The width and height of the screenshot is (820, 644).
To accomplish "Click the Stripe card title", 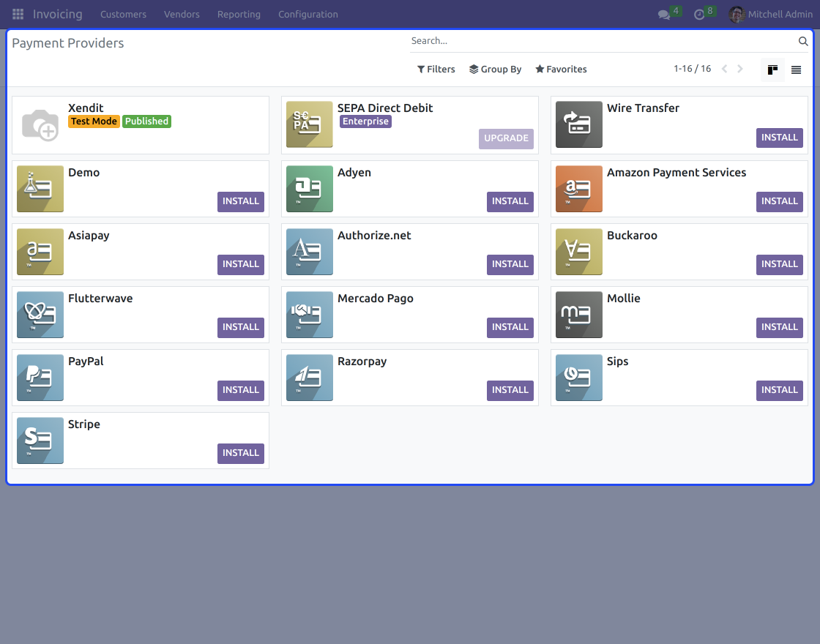I will point(84,424).
